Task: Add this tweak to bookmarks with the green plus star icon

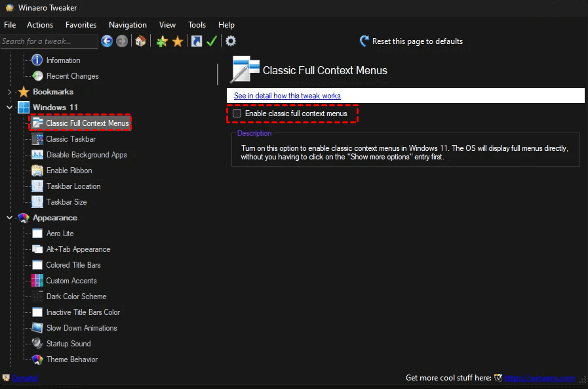Action: tap(162, 41)
